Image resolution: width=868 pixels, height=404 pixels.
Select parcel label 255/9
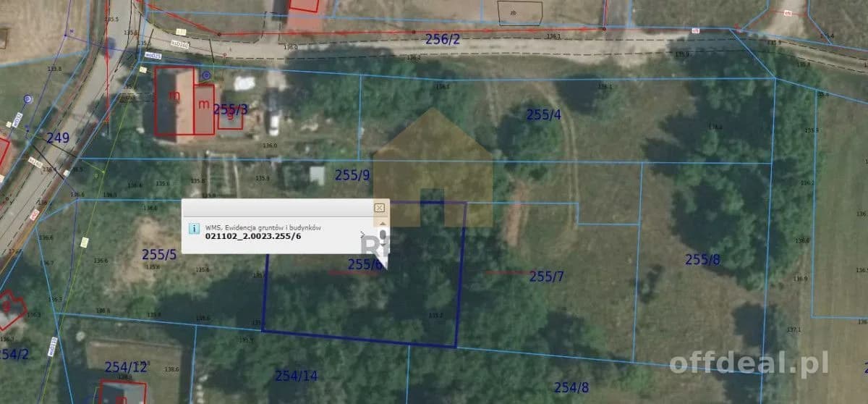tap(352, 174)
